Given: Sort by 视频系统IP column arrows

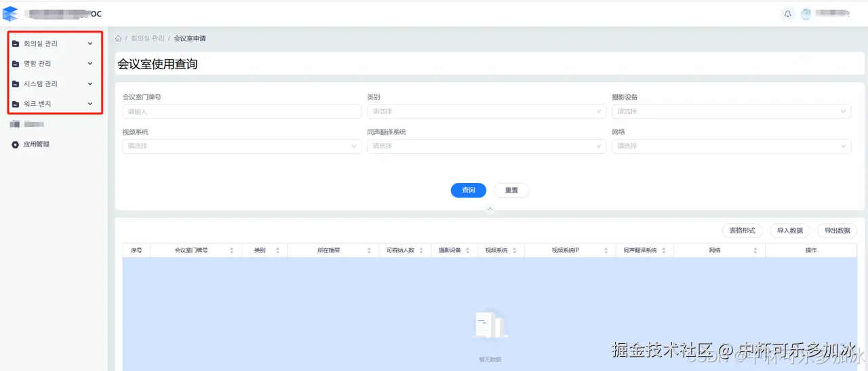Looking at the screenshot, I should pos(607,250).
